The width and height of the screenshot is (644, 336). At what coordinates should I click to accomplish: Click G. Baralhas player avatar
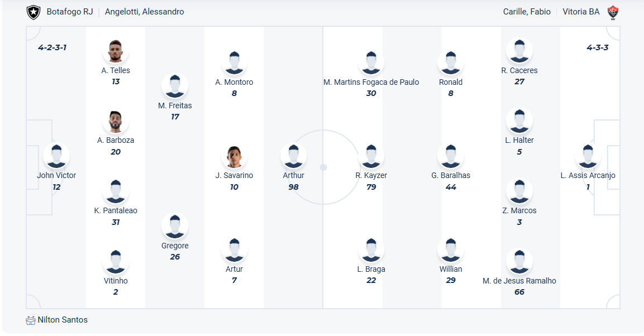(451, 156)
